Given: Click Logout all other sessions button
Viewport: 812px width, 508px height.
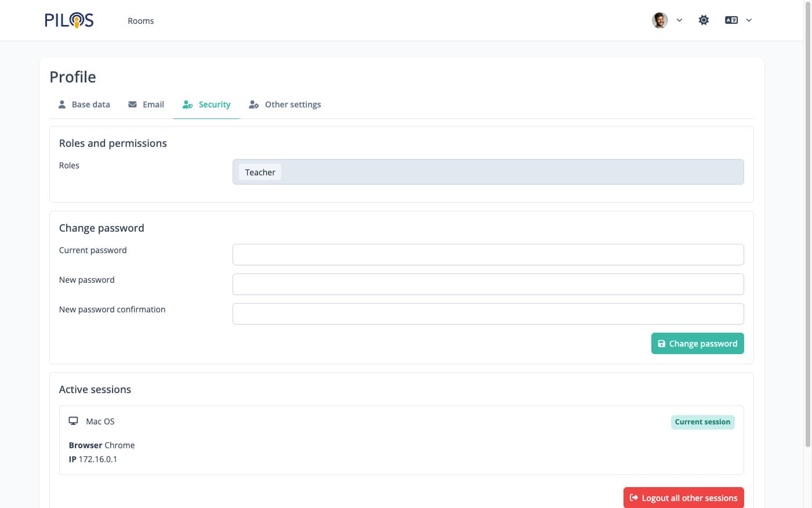Looking at the screenshot, I should pyautogui.click(x=683, y=498).
